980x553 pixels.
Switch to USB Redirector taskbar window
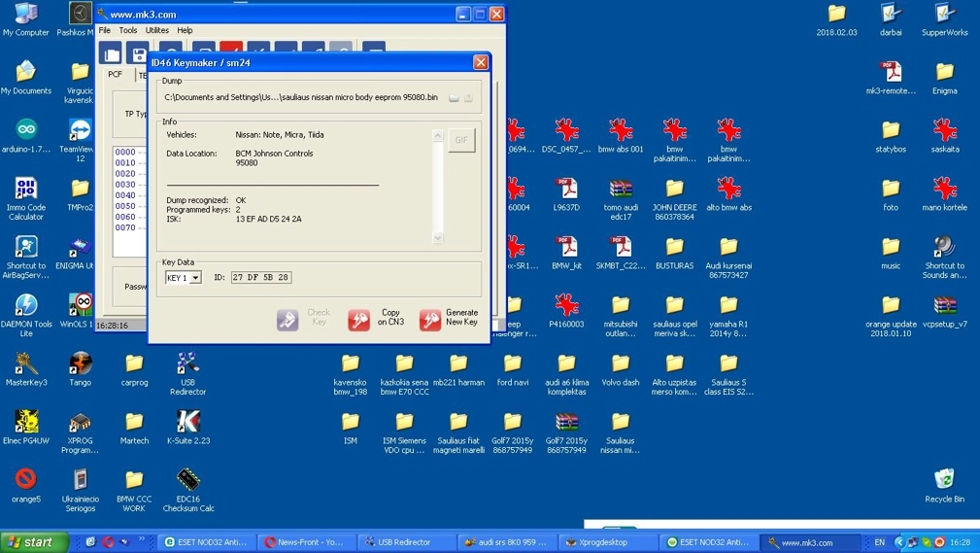click(x=406, y=542)
